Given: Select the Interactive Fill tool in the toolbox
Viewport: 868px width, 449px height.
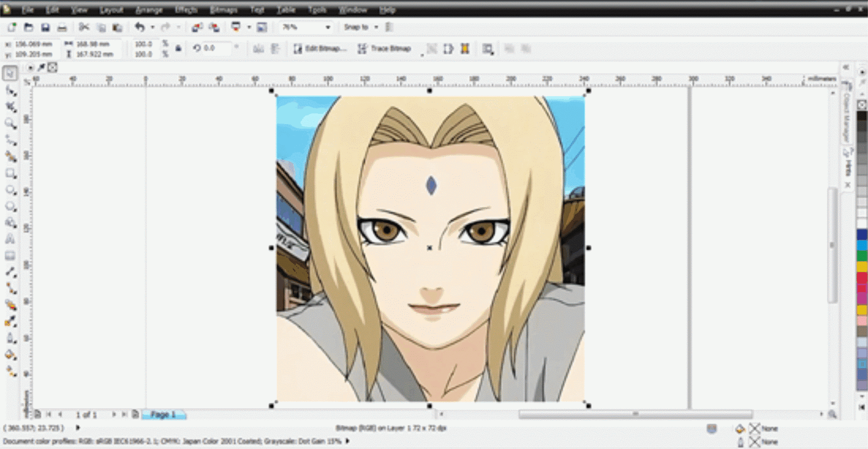Looking at the screenshot, I should click(x=10, y=371).
